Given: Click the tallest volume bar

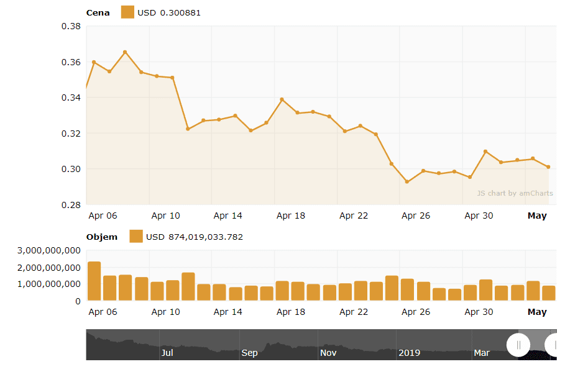Looking at the screenshot, I should coord(94,281).
